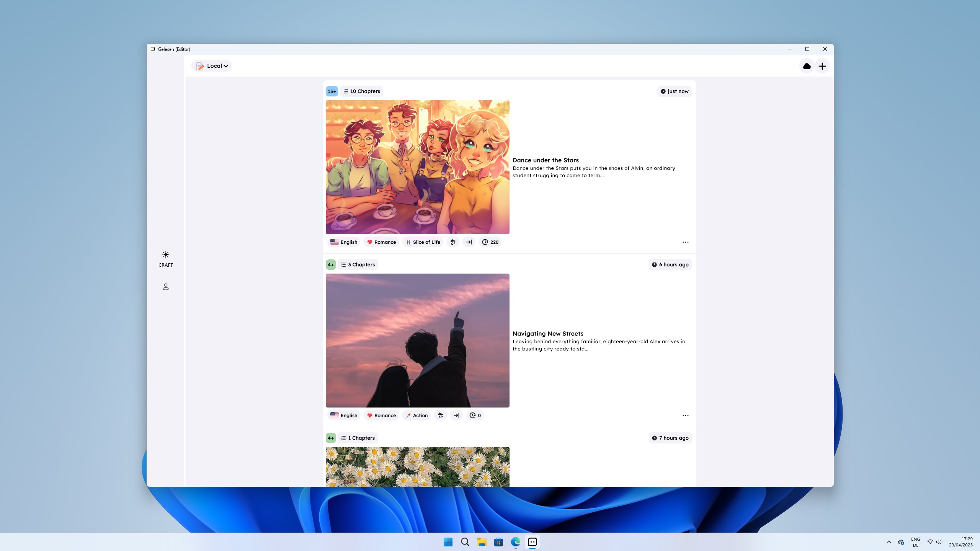Screen dimensions: 980x551
Task: Click the cloud sync icon
Action: point(807,66)
